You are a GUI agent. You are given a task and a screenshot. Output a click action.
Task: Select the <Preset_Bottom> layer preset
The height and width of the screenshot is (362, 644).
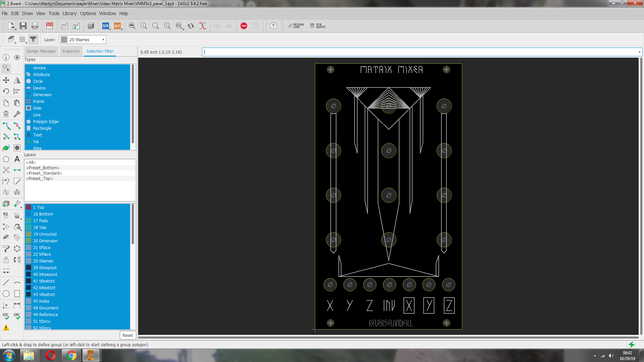(x=43, y=168)
